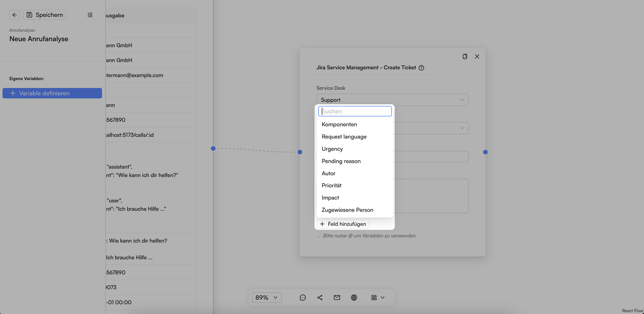Click the Neue Anrufanalyse title
644x314 pixels.
click(x=39, y=39)
